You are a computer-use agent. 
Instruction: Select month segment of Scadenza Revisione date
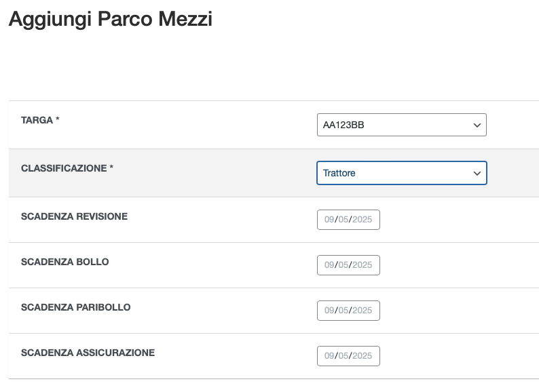coord(343,220)
